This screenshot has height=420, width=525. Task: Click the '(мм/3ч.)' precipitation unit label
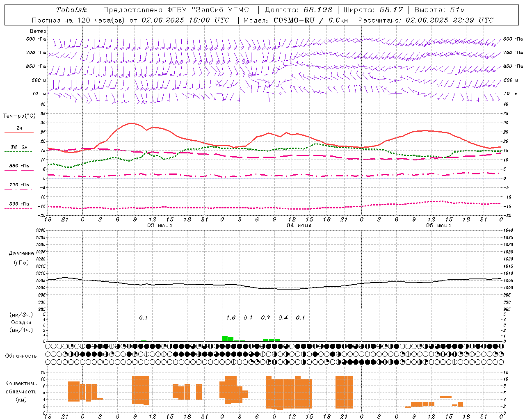21,315
